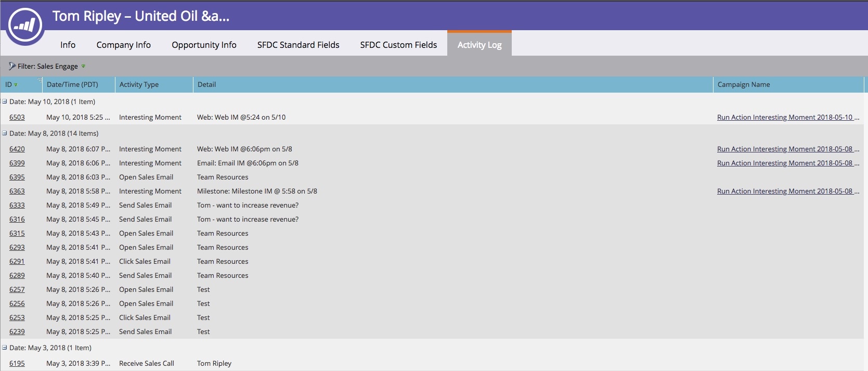Switch to the Info tab

point(68,45)
